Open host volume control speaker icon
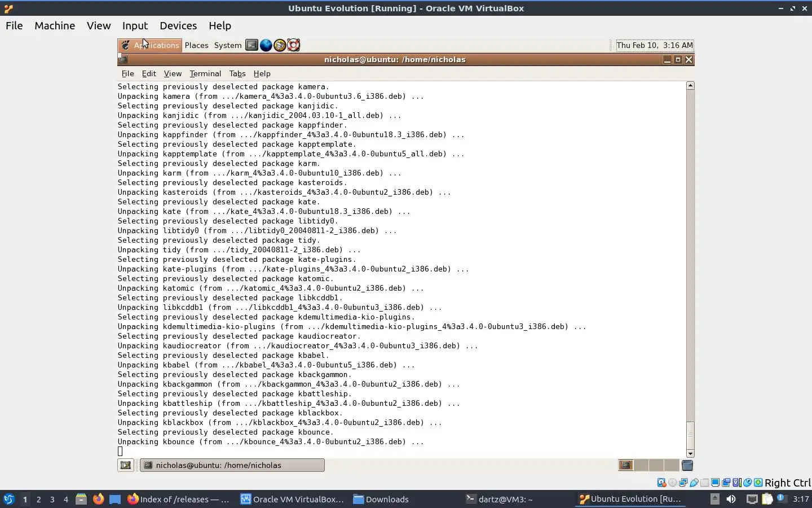The width and height of the screenshot is (812, 508). click(731, 499)
